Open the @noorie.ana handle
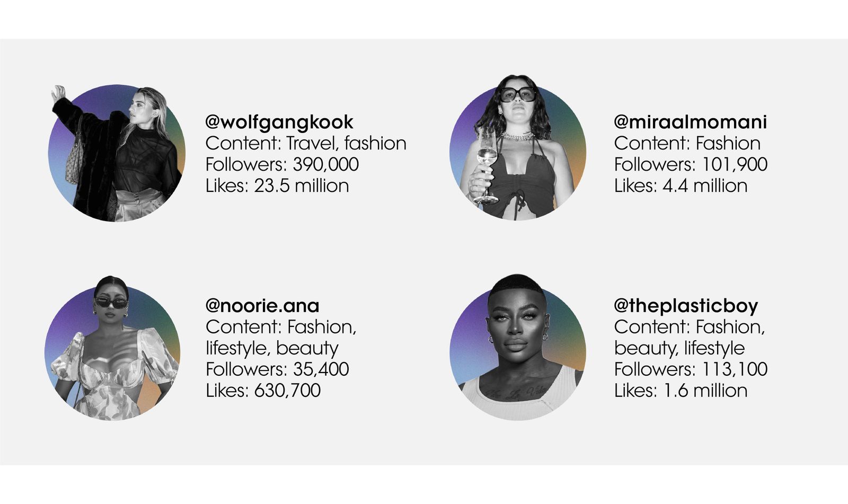The width and height of the screenshot is (848, 504). (262, 306)
